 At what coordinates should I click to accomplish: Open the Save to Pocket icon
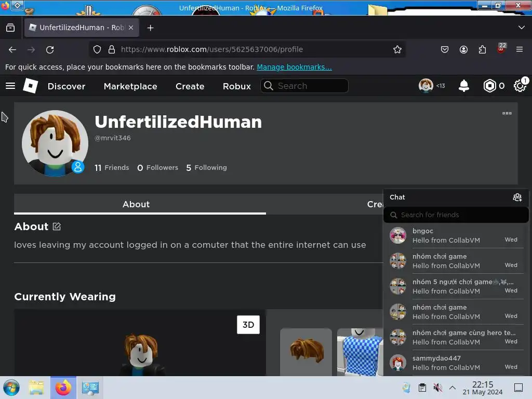pyautogui.click(x=445, y=49)
